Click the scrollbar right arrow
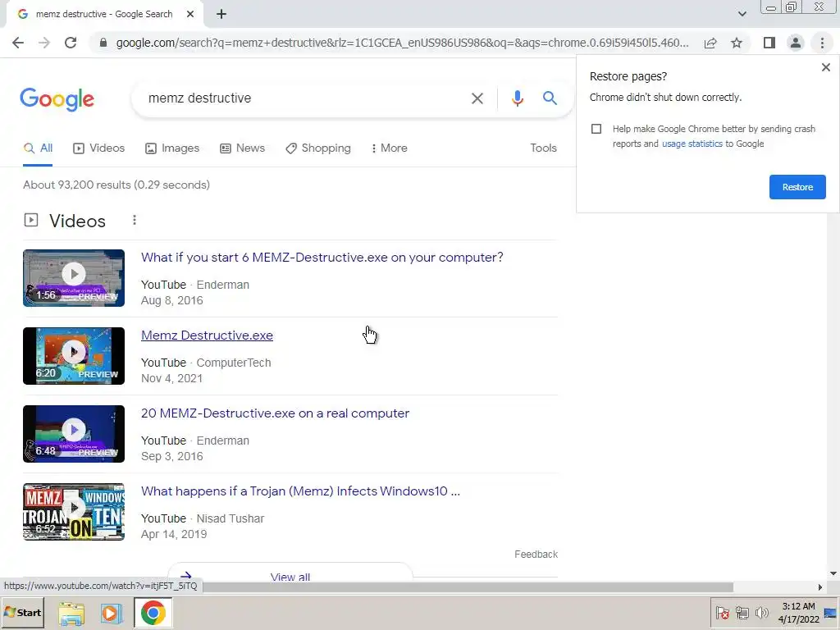The image size is (840, 630). pyautogui.click(x=820, y=587)
